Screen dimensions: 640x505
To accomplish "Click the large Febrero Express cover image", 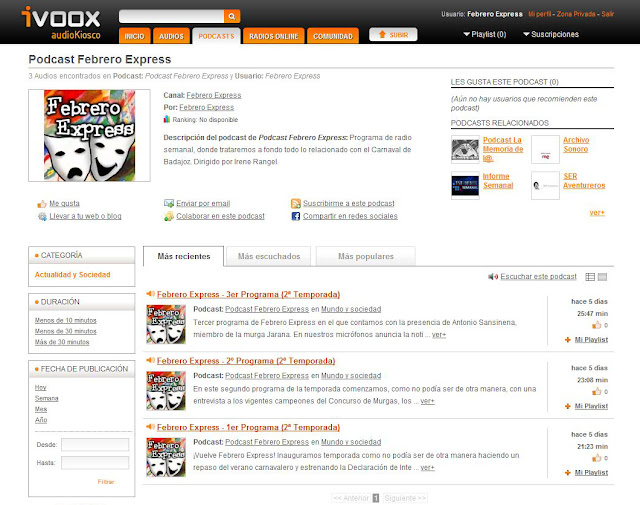I will (89, 136).
